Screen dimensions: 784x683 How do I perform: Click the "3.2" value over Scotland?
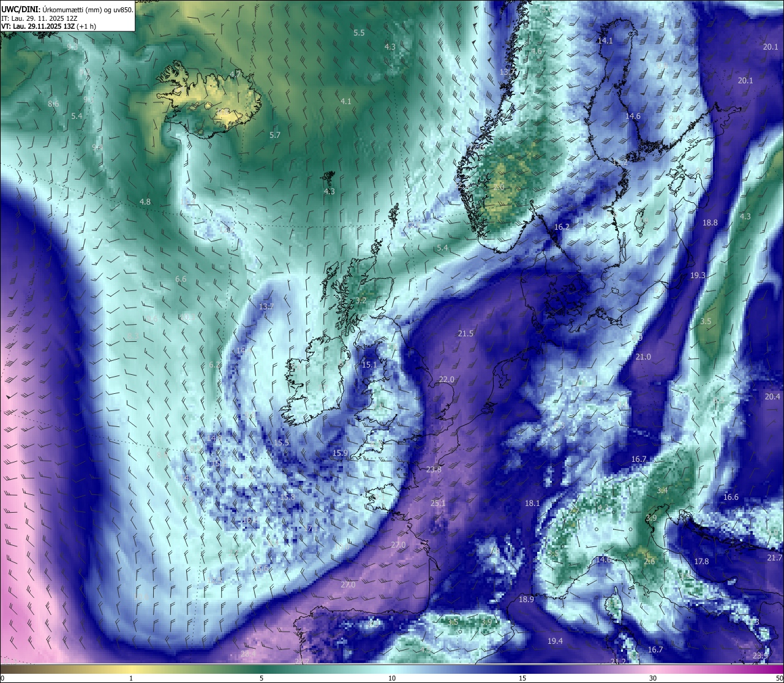[361, 300]
